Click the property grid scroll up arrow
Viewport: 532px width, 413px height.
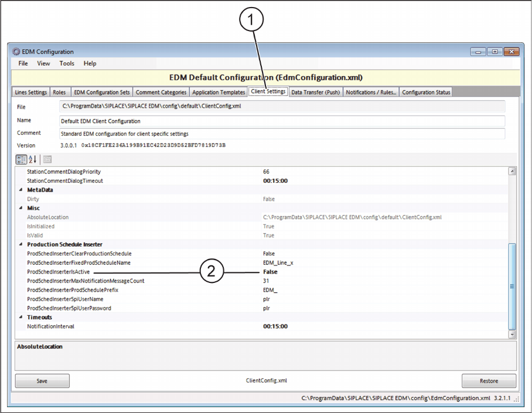pos(512,171)
